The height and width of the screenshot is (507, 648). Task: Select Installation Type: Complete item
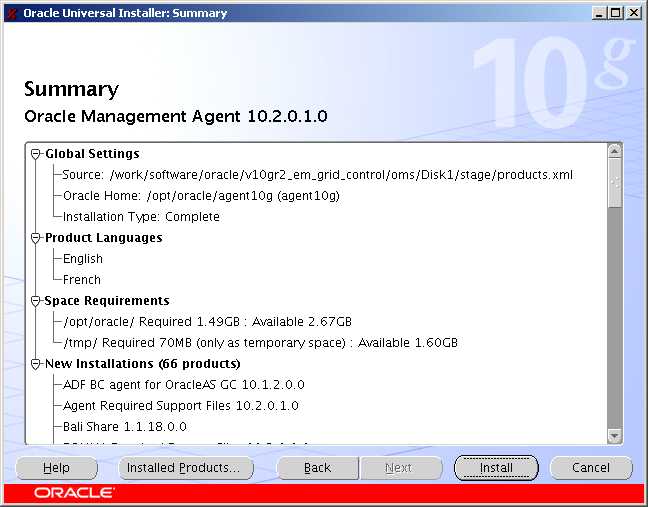point(141,217)
